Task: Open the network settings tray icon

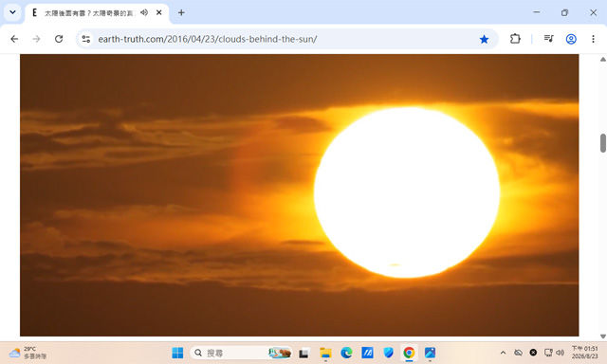Action: pos(548,353)
